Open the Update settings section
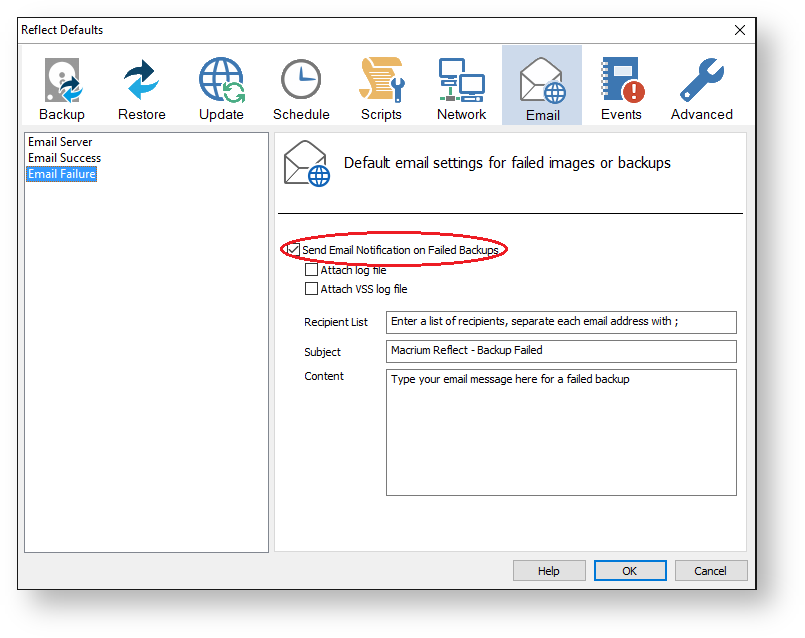 click(221, 88)
